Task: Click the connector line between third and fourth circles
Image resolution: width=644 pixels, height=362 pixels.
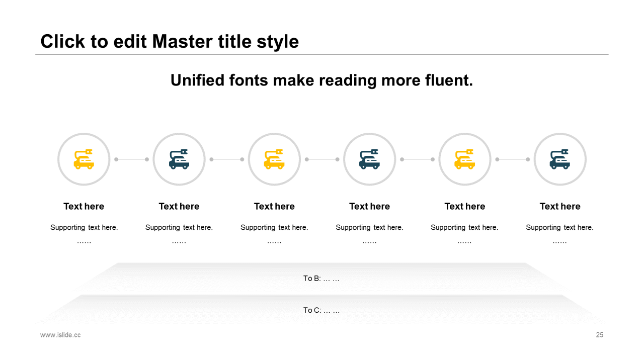Action: [322, 159]
